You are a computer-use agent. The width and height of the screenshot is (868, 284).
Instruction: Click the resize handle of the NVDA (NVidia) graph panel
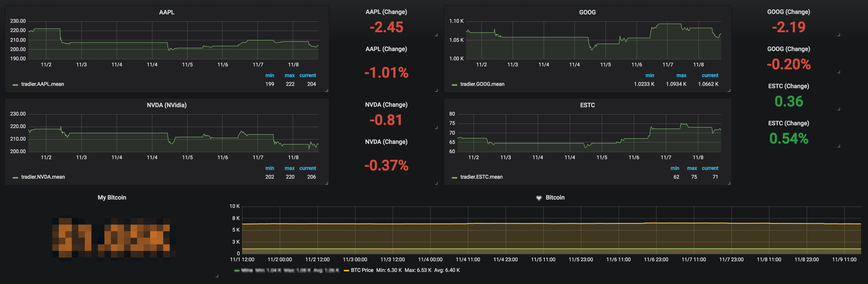tap(326, 183)
